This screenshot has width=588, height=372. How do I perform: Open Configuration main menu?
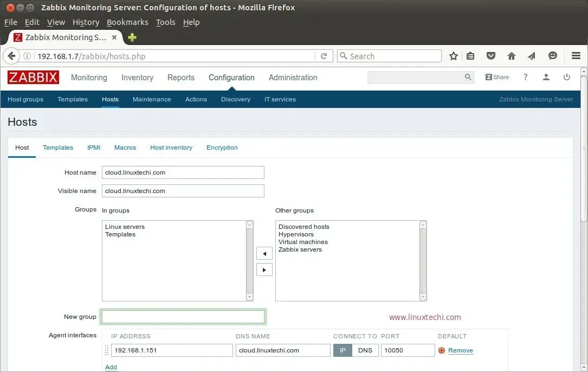[x=231, y=78]
